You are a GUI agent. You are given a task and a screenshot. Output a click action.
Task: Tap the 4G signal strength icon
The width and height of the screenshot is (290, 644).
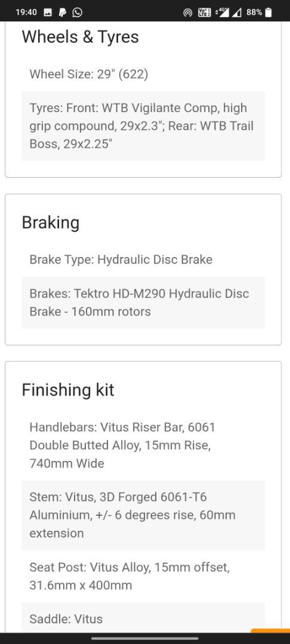pos(222,13)
